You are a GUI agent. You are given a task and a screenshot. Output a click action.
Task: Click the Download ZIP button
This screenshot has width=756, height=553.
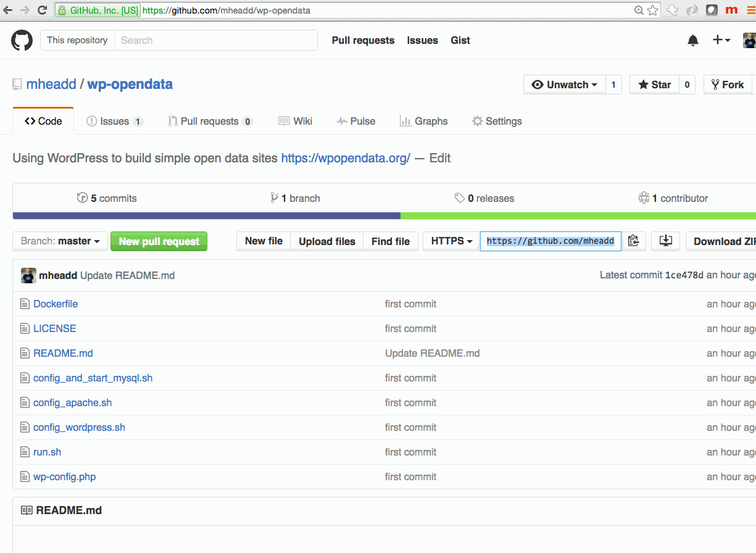pos(721,241)
